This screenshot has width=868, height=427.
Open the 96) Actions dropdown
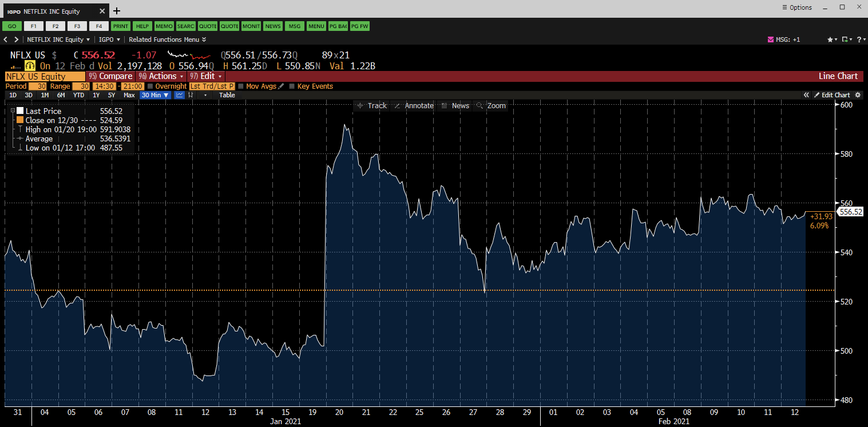pyautogui.click(x=161, y=76)
